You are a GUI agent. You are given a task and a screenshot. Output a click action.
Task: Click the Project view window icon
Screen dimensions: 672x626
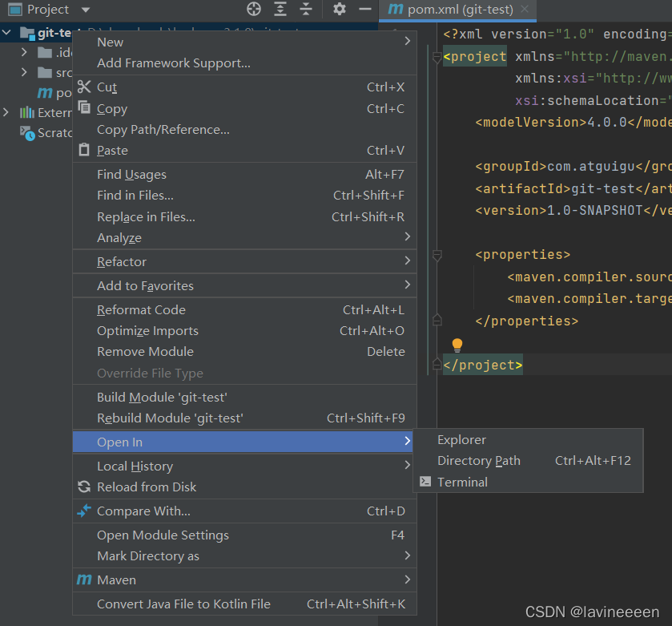pos(15,9)
